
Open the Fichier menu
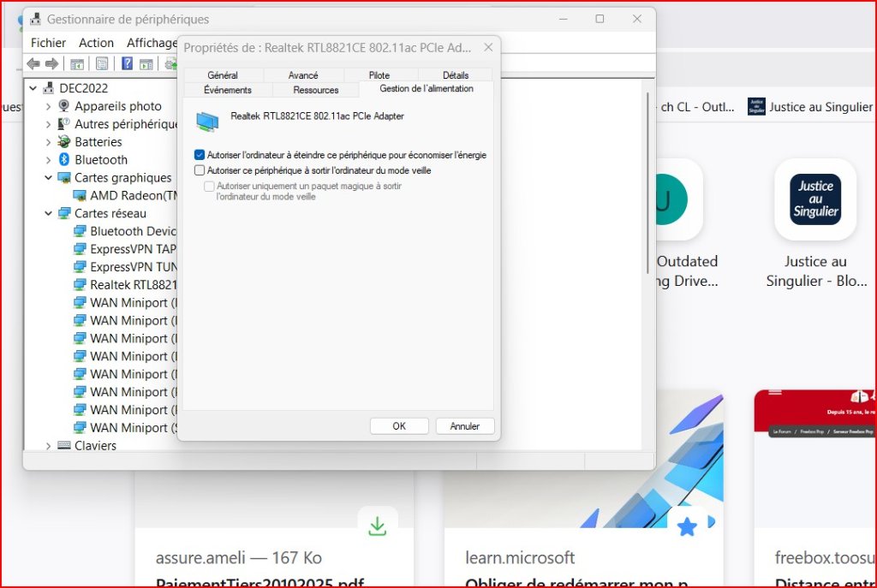pos(48,43)
